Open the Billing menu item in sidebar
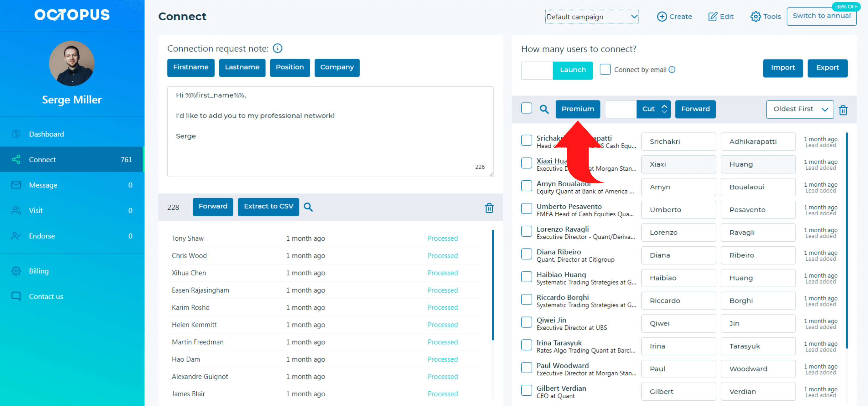 [x=39, y=270]
